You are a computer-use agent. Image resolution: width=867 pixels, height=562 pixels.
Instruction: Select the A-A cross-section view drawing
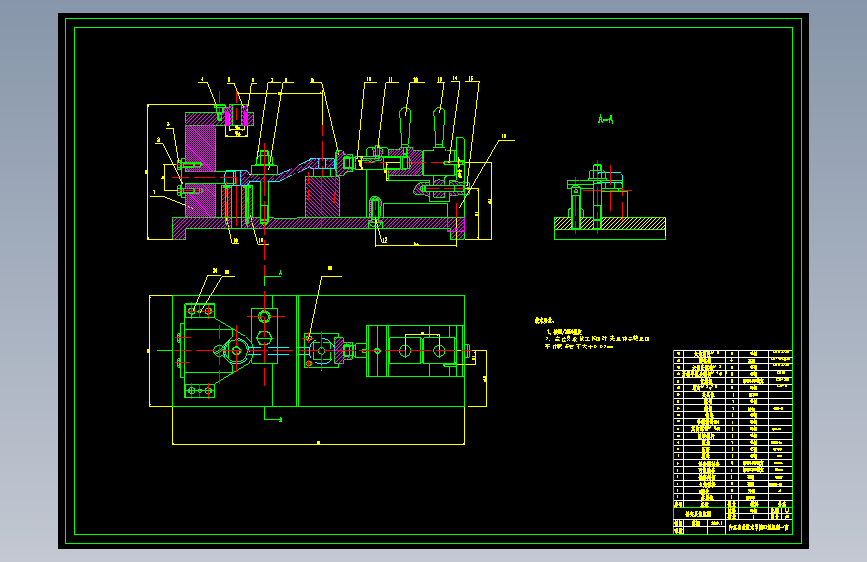pos(610,202)
